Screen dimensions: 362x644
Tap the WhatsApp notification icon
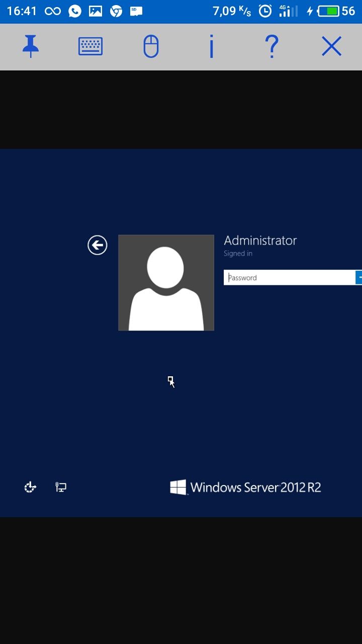click(75, 11)
